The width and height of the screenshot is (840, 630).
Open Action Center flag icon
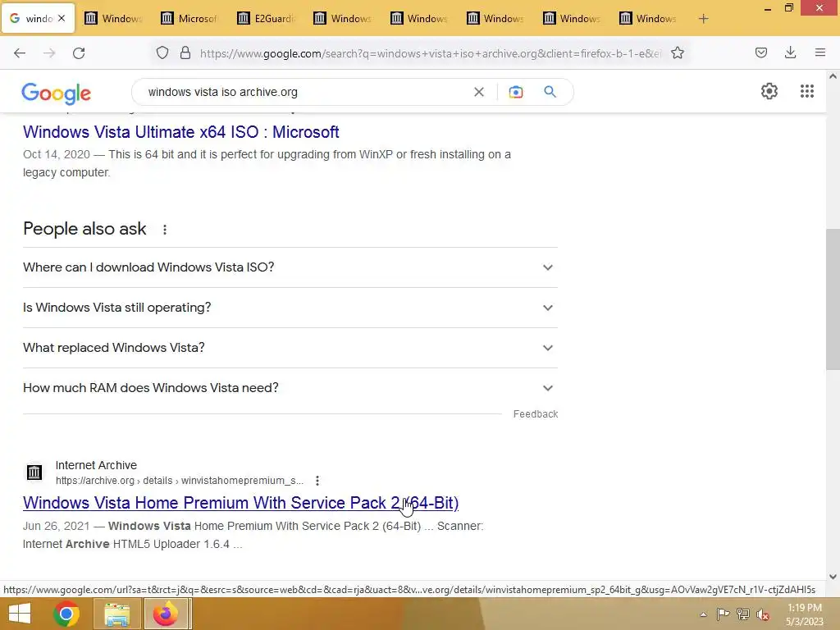tap(723, 614)
